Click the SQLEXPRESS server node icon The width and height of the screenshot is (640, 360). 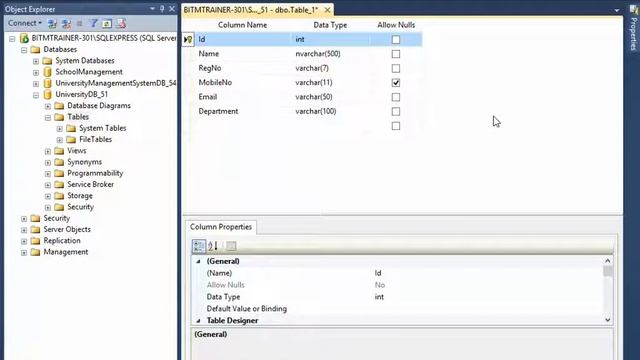(24, 38)
